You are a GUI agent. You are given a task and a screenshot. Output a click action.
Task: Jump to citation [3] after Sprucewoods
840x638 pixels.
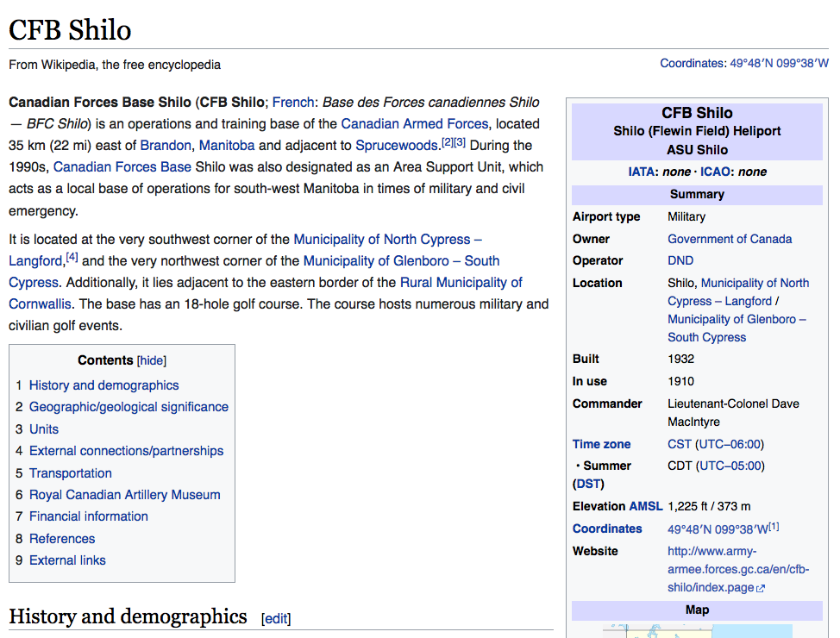pos(460,142)
